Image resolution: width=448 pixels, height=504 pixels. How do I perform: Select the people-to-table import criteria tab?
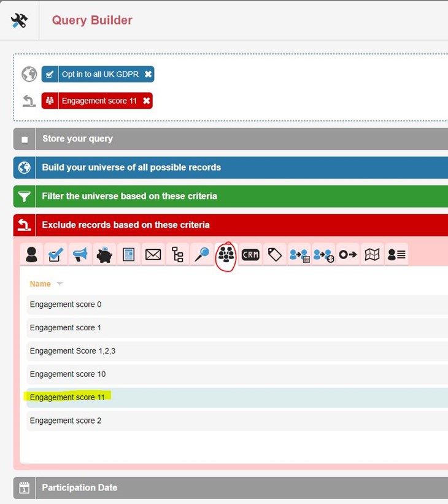299,255
